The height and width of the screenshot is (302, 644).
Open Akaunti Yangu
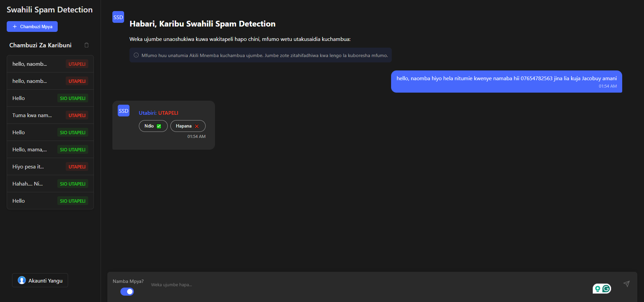40,280
